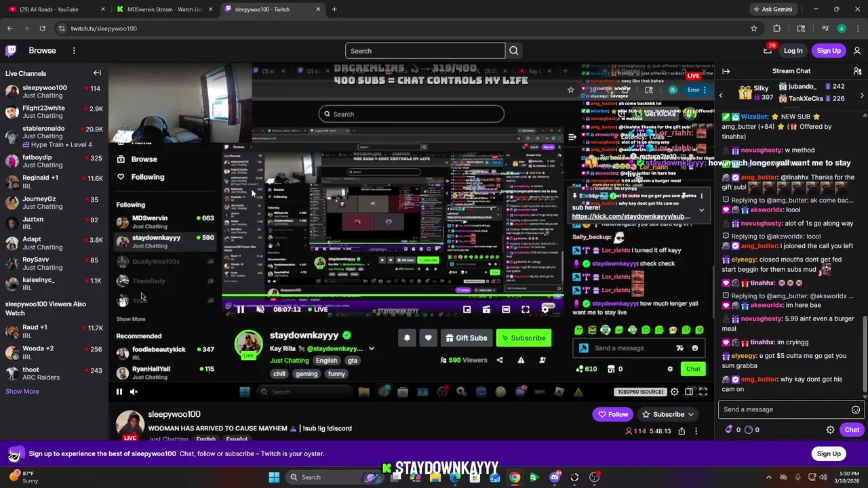Open Chrome extensions puzzle icon

point(777,28)
